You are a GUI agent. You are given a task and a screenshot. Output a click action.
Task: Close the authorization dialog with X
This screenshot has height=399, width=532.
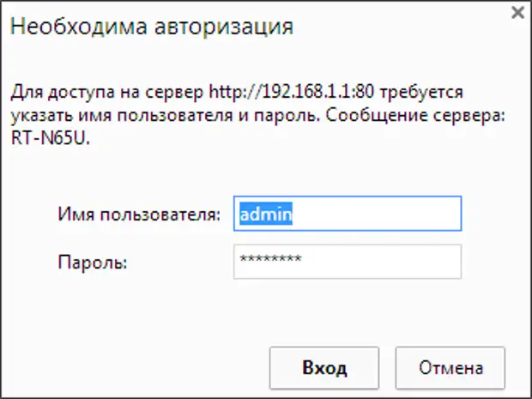(x=517, y=12)
